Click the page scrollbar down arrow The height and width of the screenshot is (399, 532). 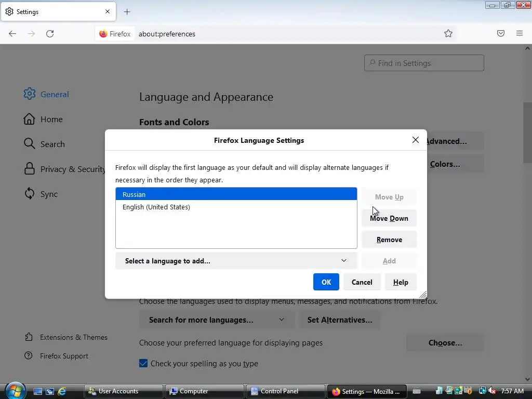527,379
